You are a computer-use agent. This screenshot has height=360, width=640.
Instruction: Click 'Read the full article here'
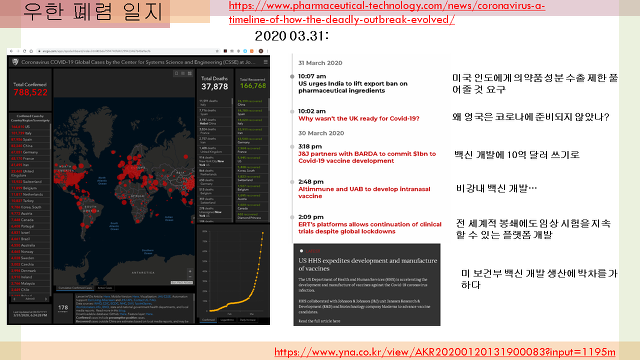(319, 321)
